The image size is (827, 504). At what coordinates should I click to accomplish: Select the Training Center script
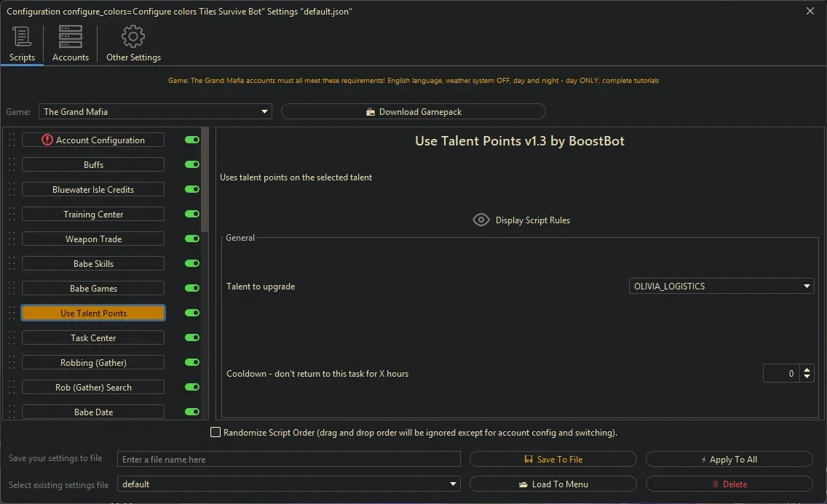click(x=93, y=215)
